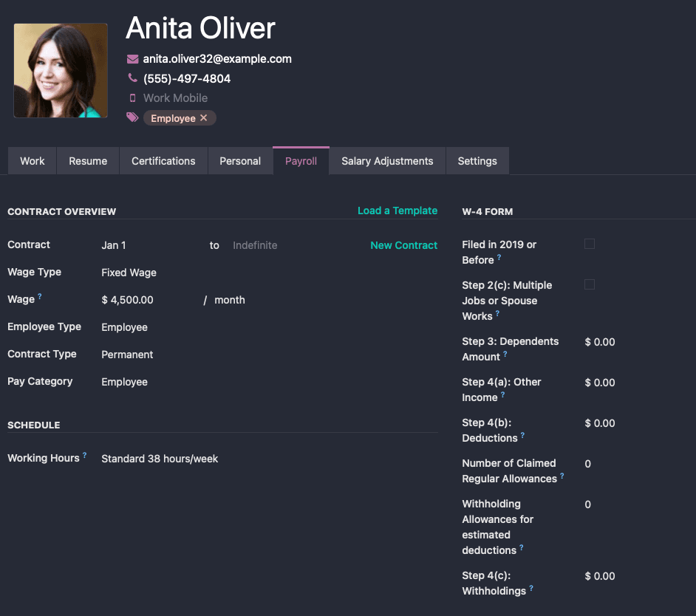Click the tags icon beside Employee
Screen dimensions: 696x616
(132, 117)
